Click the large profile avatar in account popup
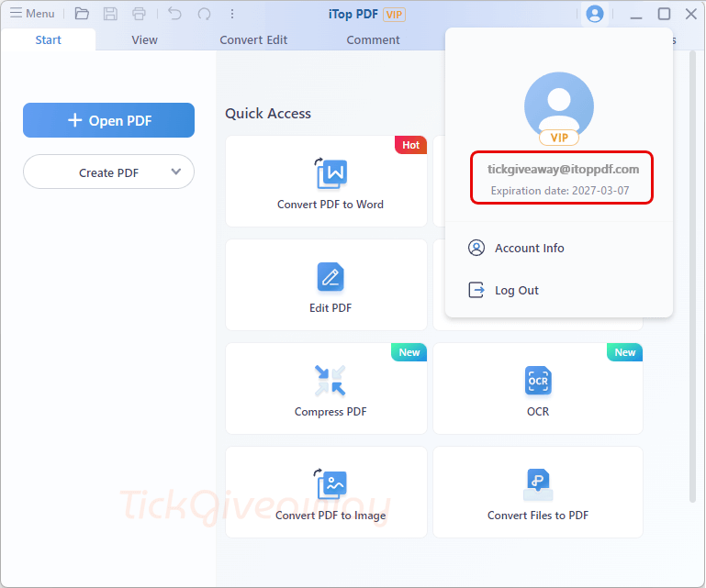Screen dimensions: 706x588 559,105
